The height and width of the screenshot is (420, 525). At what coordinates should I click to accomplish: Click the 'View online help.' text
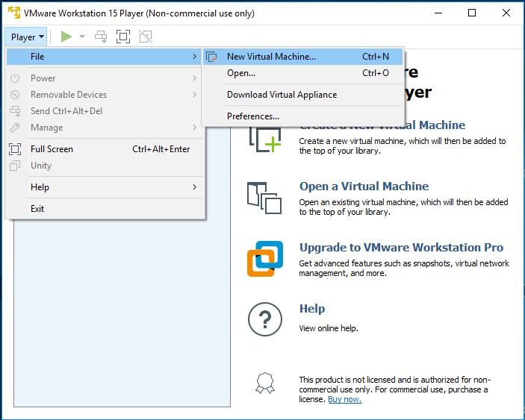(x=329, y=328)
